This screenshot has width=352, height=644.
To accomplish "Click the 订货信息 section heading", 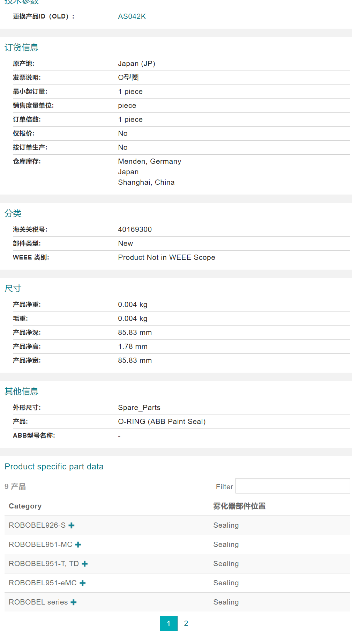I will (22, 47).
